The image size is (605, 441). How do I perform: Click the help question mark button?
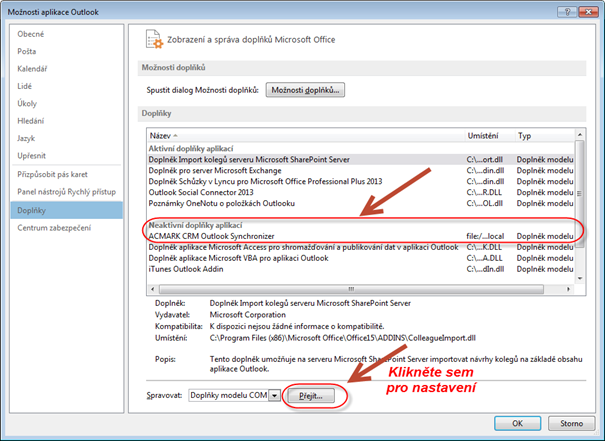(x=567, y=12)
